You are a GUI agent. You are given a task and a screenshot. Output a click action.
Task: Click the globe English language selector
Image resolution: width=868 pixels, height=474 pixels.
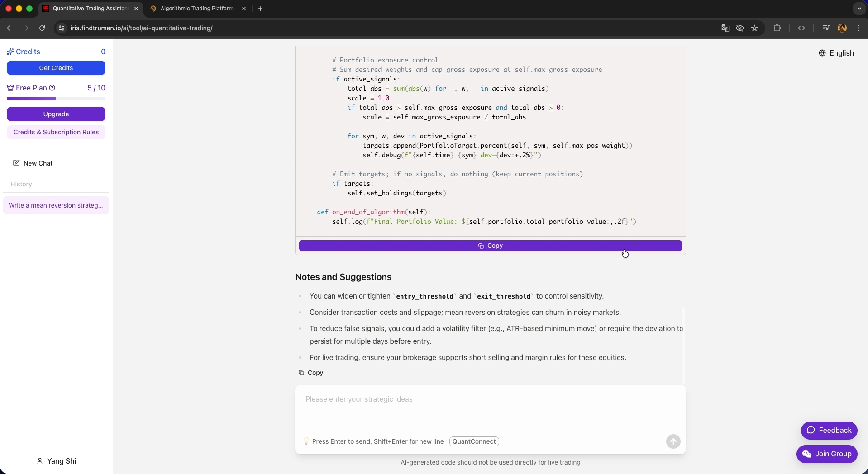click(836, 53)
